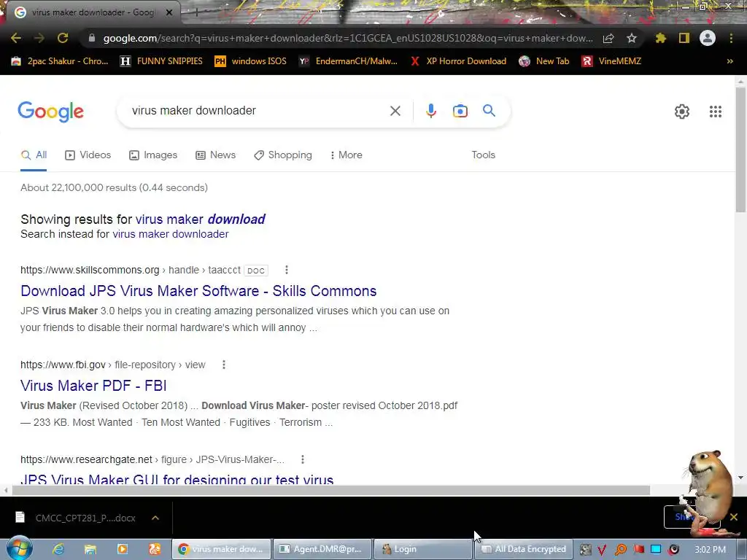Click the virus maker download suggestion link
The height and width of the screenshot is (560, 747).
200,219
